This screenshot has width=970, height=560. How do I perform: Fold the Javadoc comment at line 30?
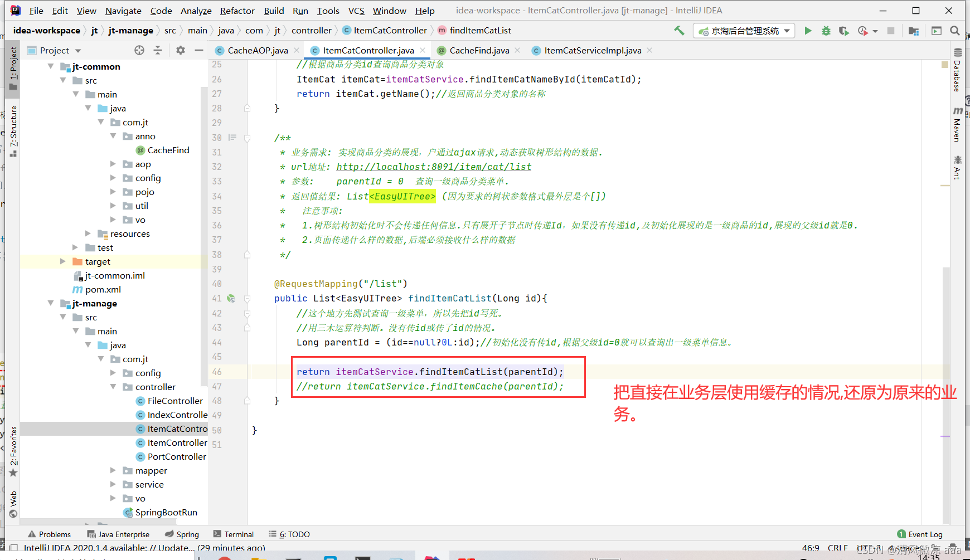247,138
